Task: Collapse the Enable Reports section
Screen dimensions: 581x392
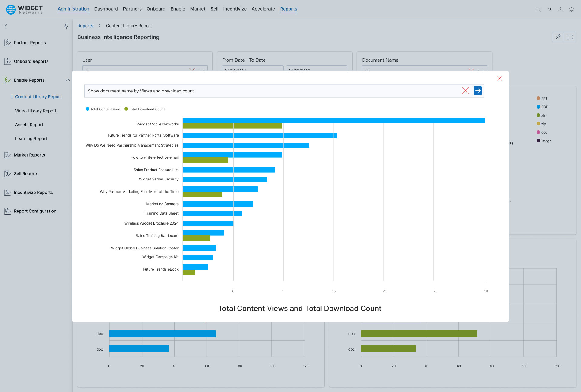Action: (67, 80)
